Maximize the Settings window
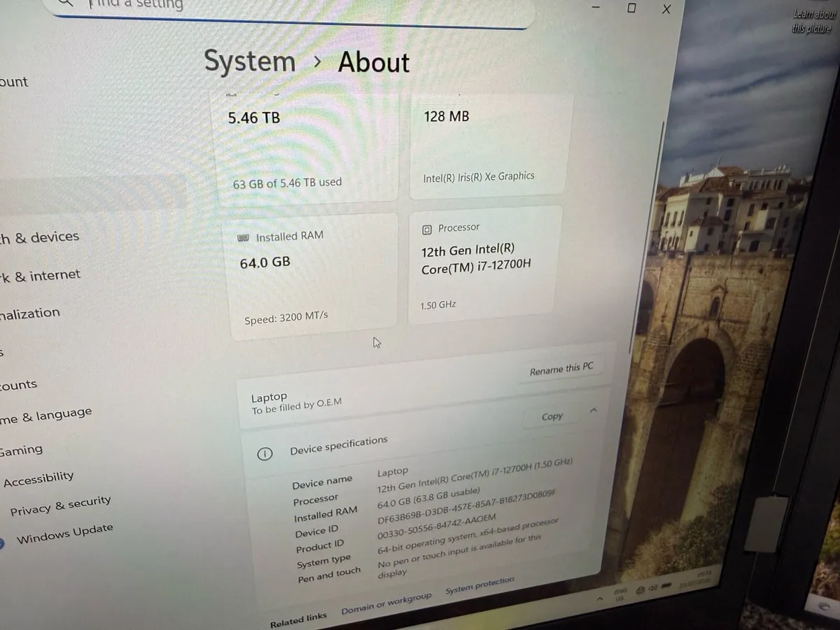840x630 pixels. (631, 8)
